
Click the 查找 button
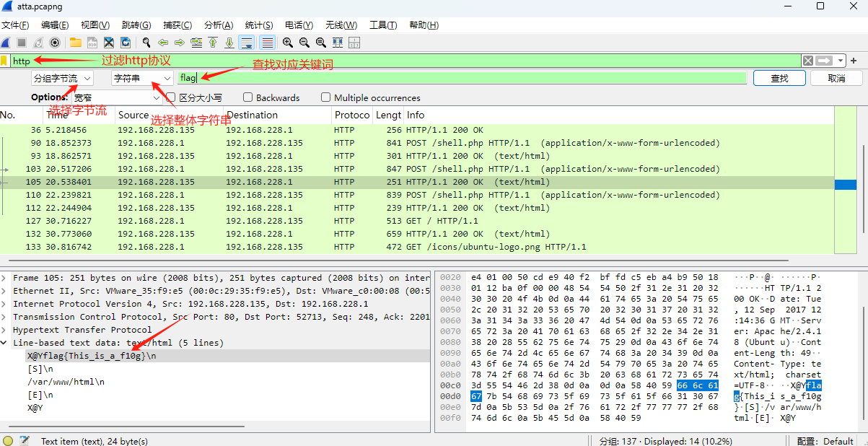tap(779, 78)
